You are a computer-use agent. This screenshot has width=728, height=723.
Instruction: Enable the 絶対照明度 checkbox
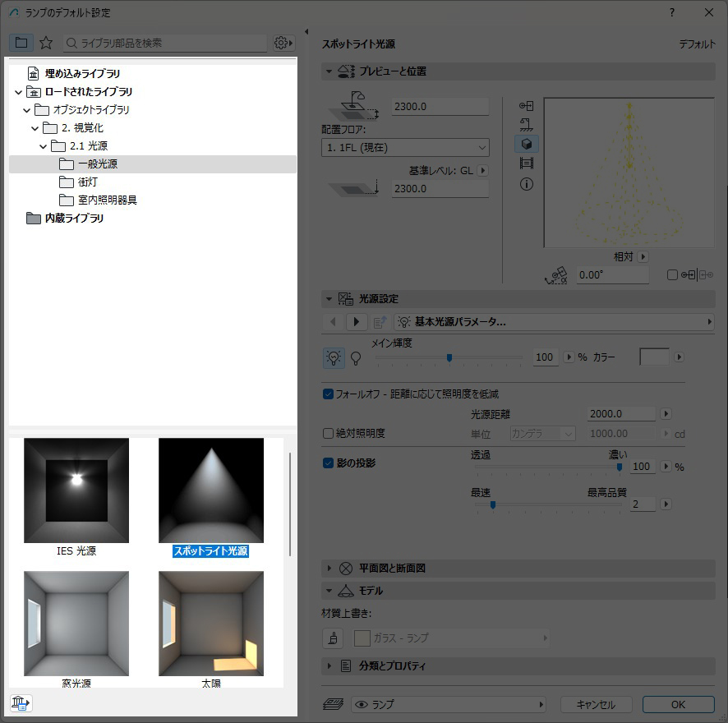[x=329, y=433]
